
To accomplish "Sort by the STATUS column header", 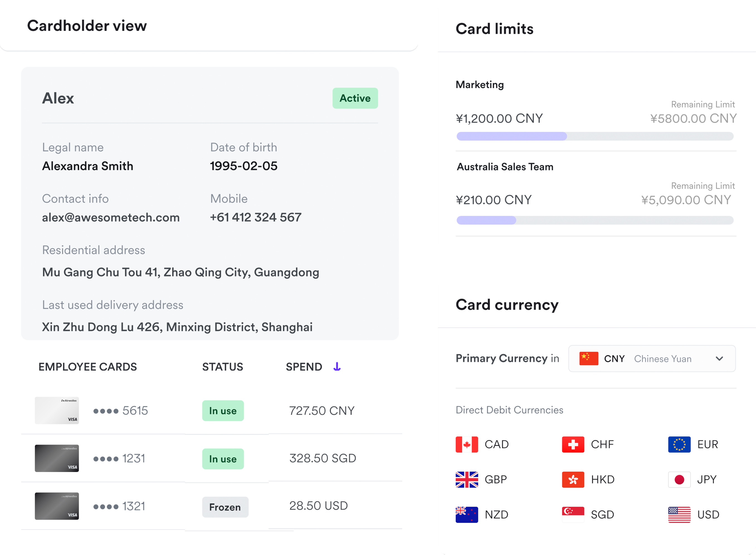I will pos(222,367).
